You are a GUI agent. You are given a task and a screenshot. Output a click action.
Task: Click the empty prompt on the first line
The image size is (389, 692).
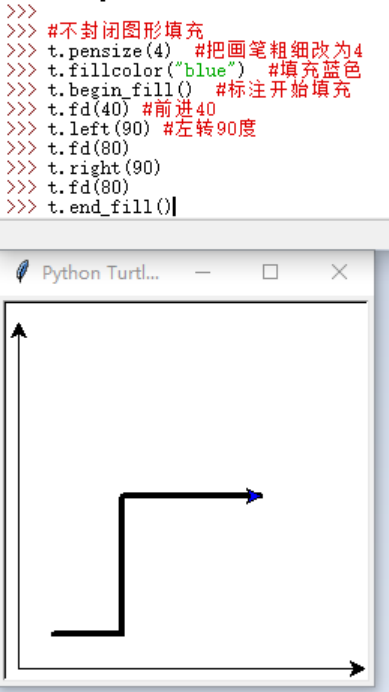[21, 11]
